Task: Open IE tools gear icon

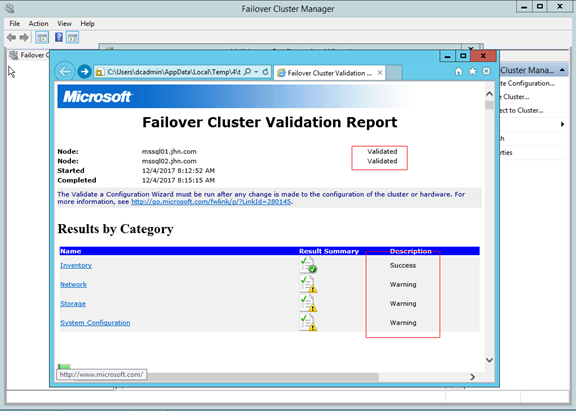Action: pyautogui.click(x=486, y=71)
